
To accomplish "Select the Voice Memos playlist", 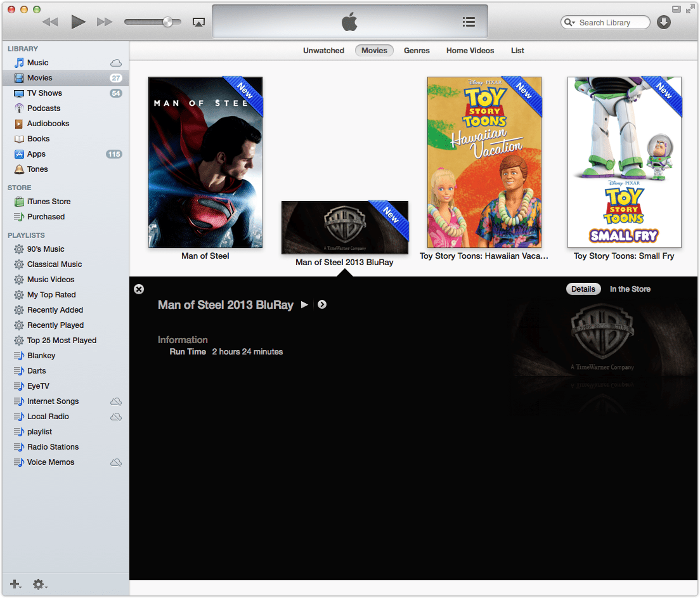I will pos(65,462).
